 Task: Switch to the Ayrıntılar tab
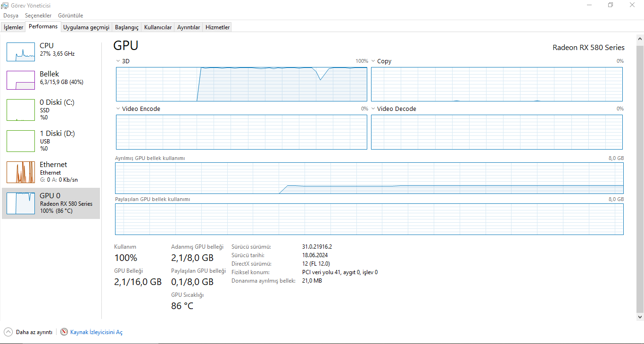pyautogui.click(x=189, y=27)
